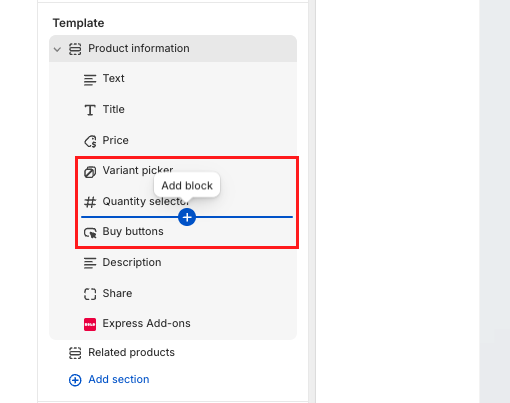This screenshot has height=403, width=510.
Task: Click the Buy buttons cursor icon
Action: click(x=90, y=232)
